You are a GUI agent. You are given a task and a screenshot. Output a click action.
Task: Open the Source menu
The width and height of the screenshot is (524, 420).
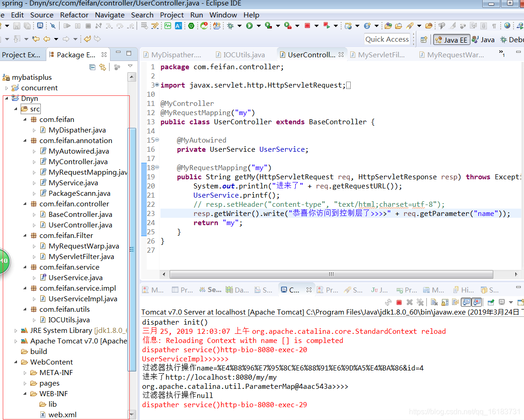42,15
